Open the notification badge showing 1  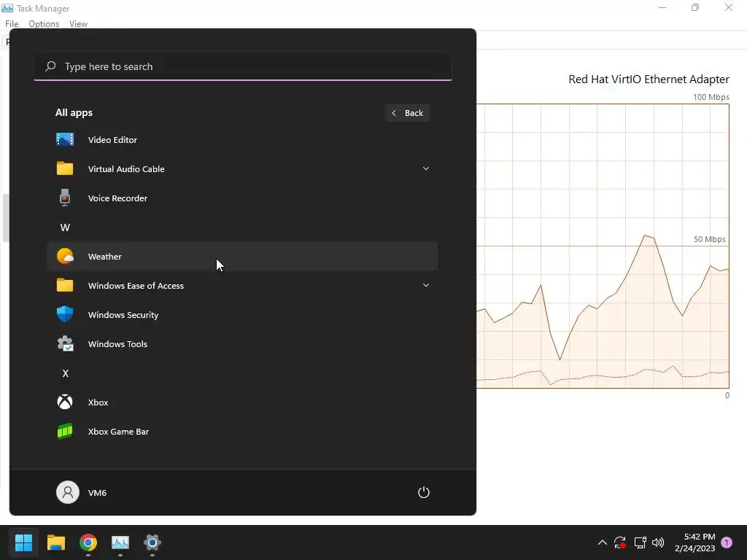tap(727, 542)
